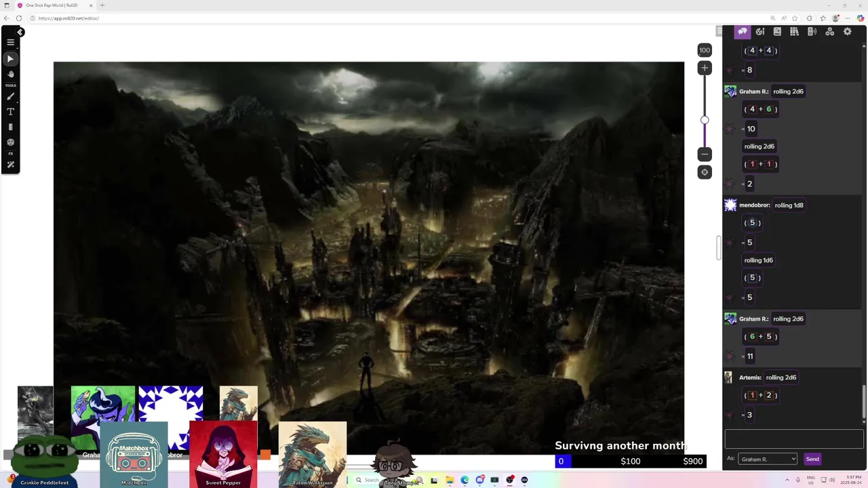Click the taskbar volume icon
The height and width of the screenshot is (488, 868).
point(832,480)
